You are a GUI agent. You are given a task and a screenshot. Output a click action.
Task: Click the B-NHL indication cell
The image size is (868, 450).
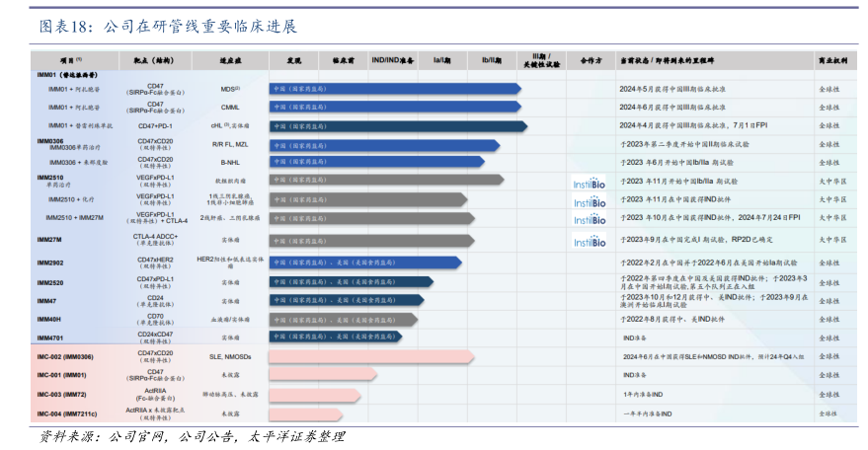(x=230, y=162)
